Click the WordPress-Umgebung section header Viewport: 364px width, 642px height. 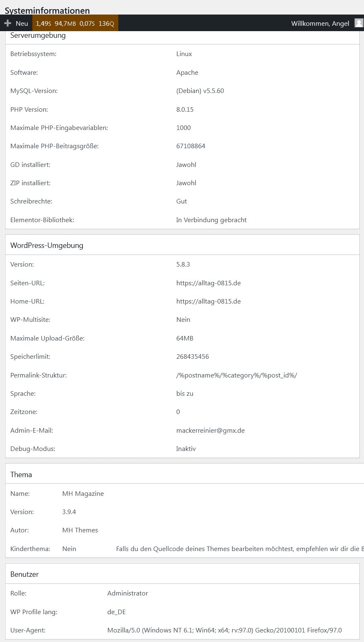click(x=47, y=245)
